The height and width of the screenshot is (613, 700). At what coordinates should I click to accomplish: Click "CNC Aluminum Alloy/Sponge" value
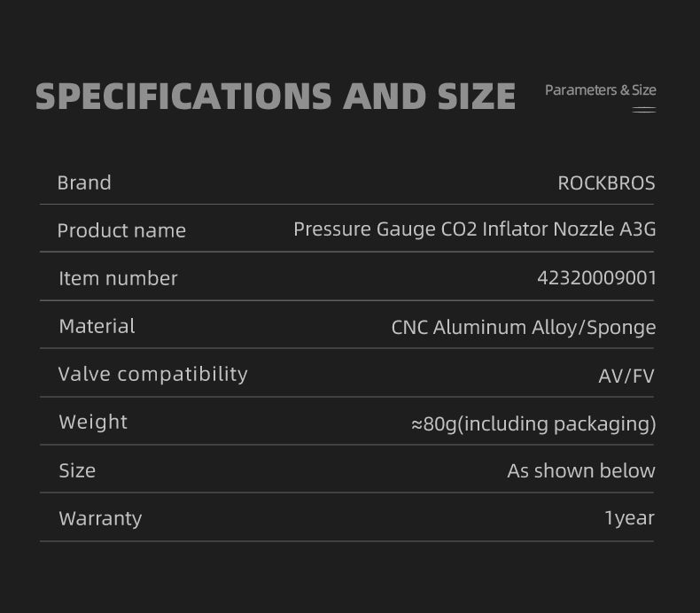[523, 328]
